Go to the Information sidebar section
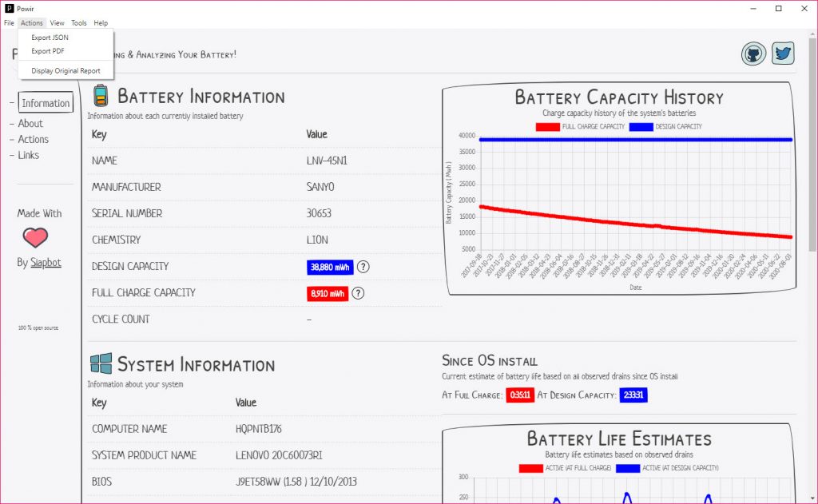 [46, 103]
